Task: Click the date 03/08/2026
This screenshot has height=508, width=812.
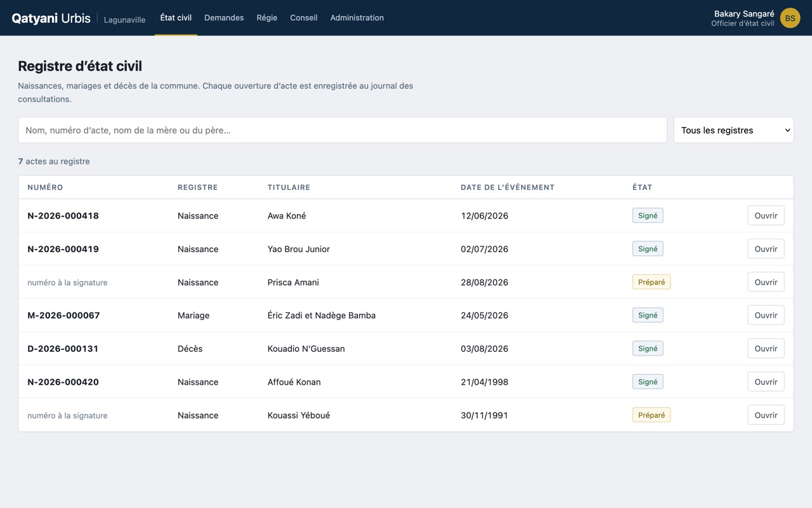Action: coord(485,349)
